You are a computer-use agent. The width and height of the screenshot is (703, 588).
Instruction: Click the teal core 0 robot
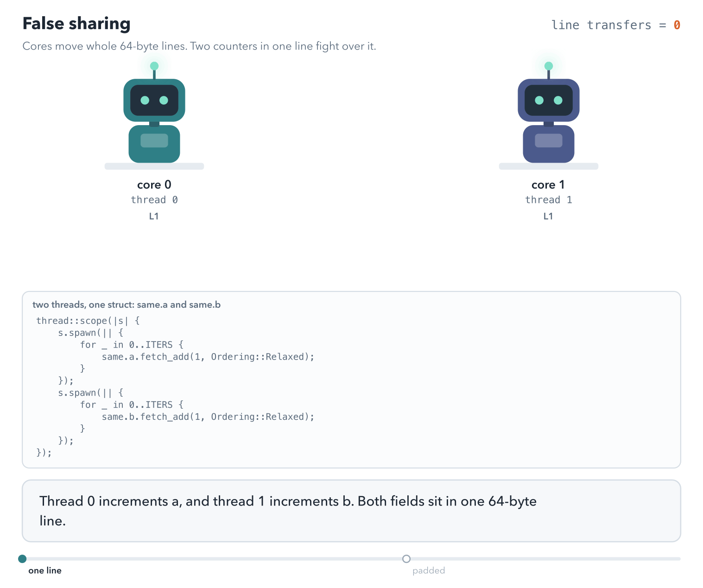click(x=154, y=113)
